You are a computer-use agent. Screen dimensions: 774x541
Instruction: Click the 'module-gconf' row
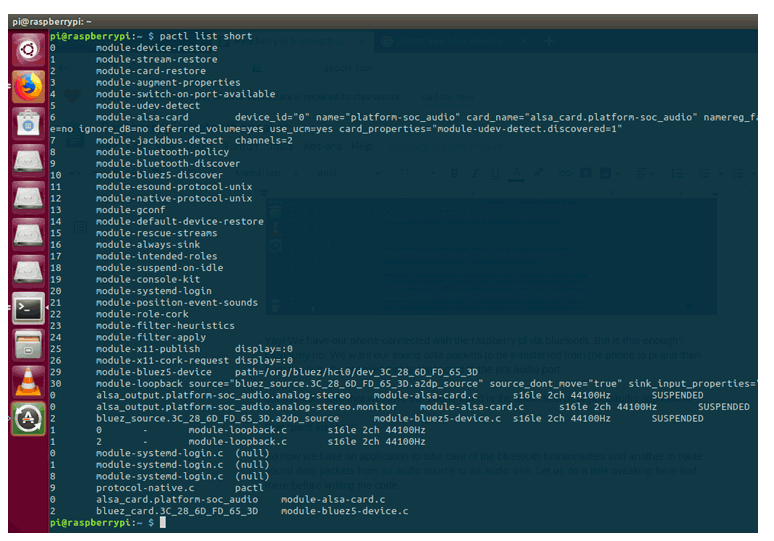tap(130, 210)
